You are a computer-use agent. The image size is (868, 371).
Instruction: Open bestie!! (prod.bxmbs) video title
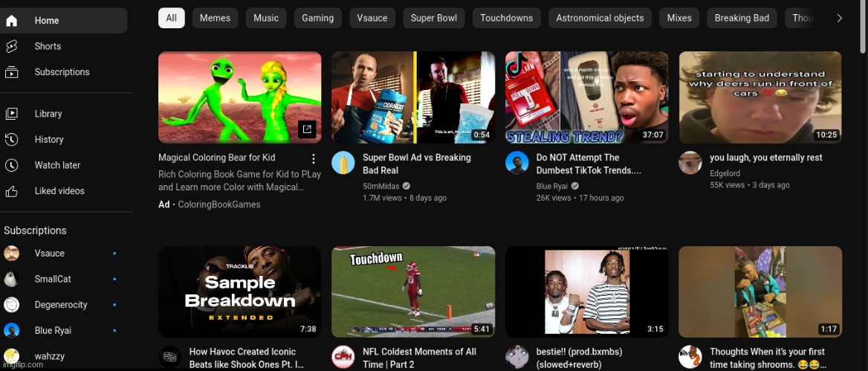coord(580,358)
